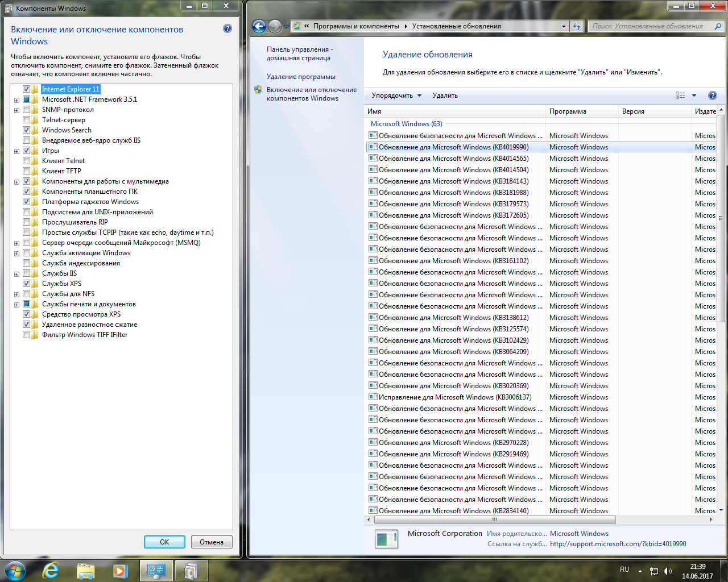Expand the Игры tree node
728x582 pixels.
click(x=16, y=151)
